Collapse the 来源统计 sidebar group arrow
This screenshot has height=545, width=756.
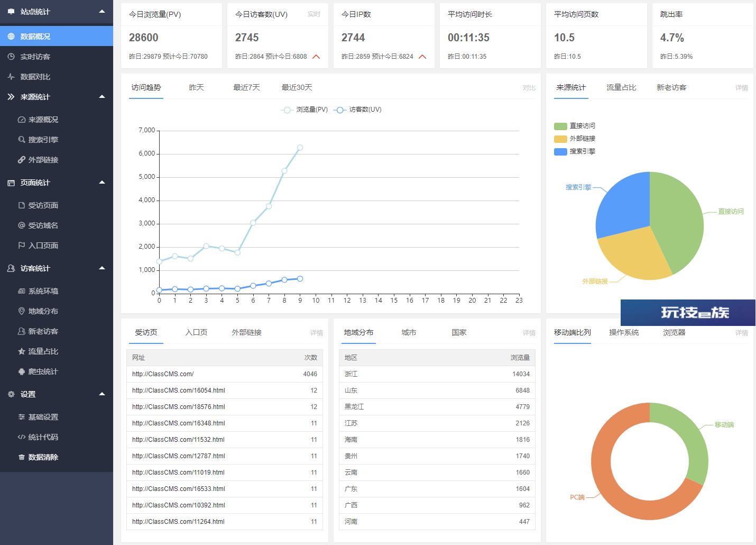(102, 97)
